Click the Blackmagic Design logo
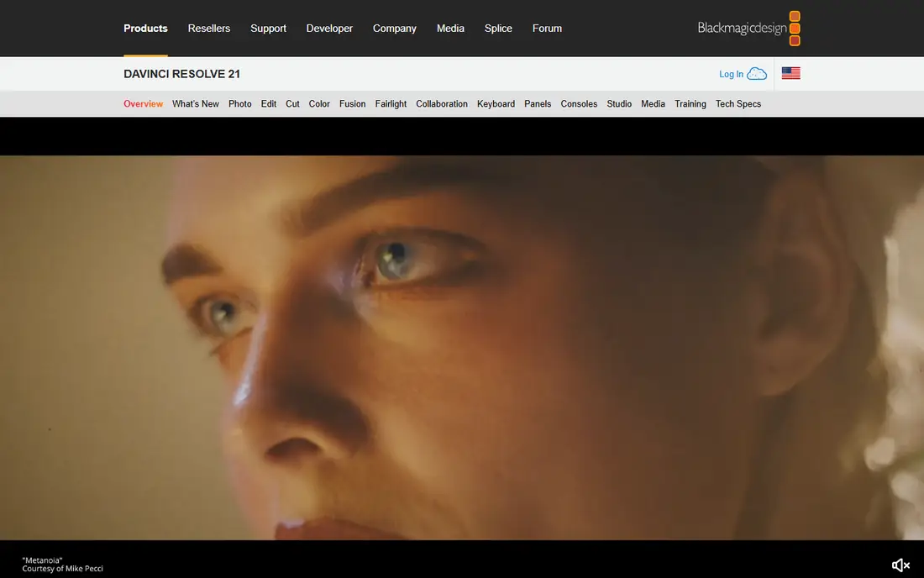Image resolution: width=924 pixels, height=578 pixels. click(748, 29)
